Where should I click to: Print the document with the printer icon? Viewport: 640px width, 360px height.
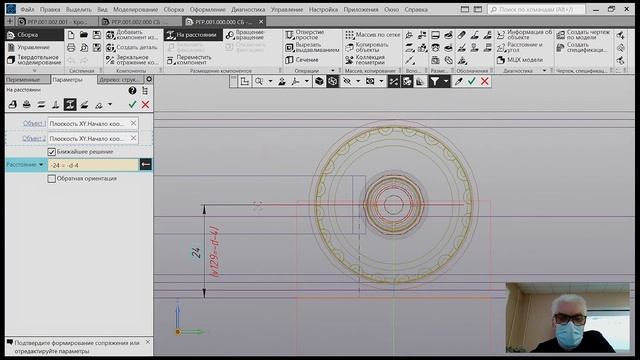pos(71,48)
